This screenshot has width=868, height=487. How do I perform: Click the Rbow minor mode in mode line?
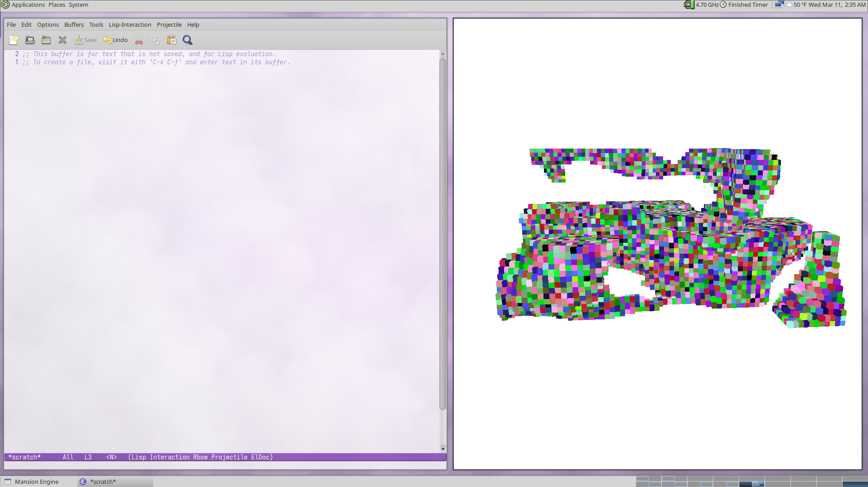tap(200, 457)
